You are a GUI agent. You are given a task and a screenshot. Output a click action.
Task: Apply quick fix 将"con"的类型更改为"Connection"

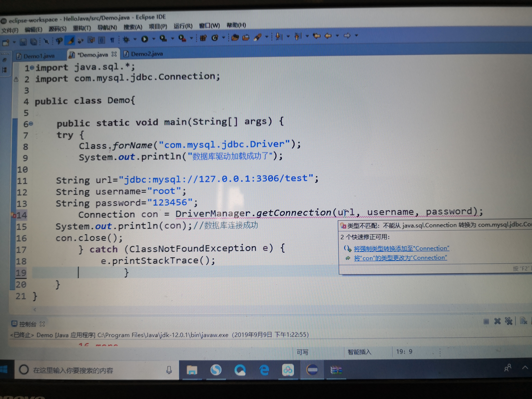[x=400, y=258]
